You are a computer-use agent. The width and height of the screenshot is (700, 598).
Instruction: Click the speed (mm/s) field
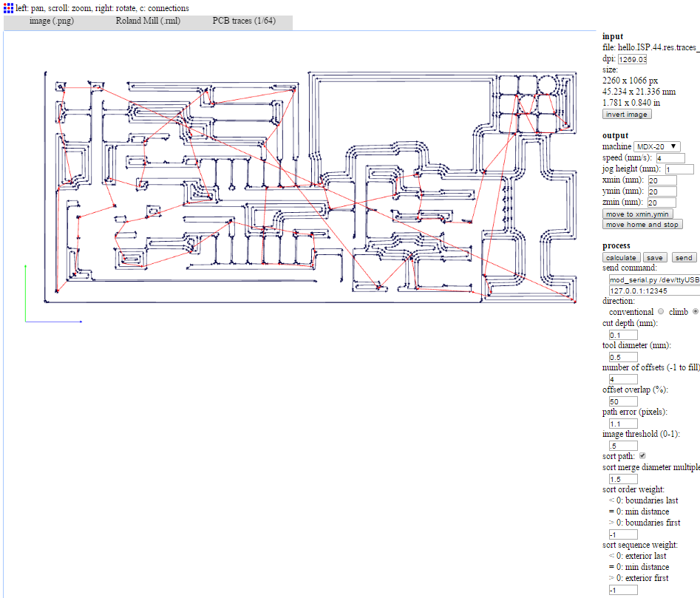coord(670,158)
